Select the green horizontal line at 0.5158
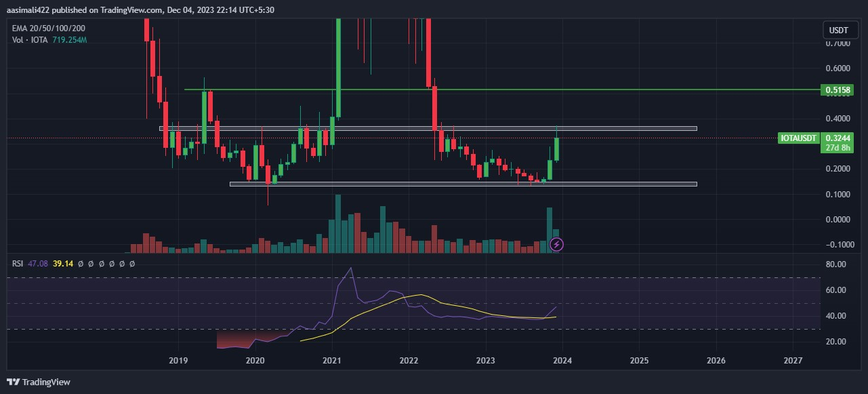868x394 pixels. tap(501, 90)
